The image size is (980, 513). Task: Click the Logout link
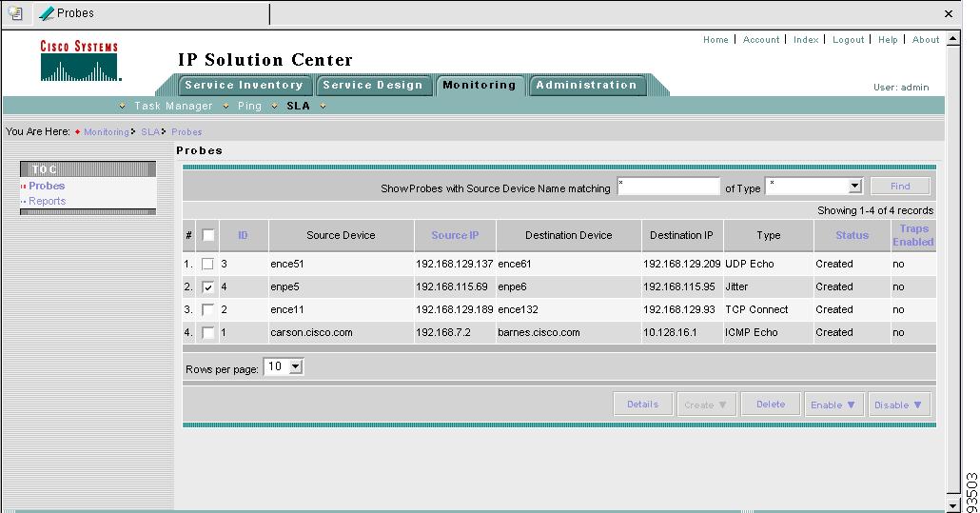pos(848,39)
